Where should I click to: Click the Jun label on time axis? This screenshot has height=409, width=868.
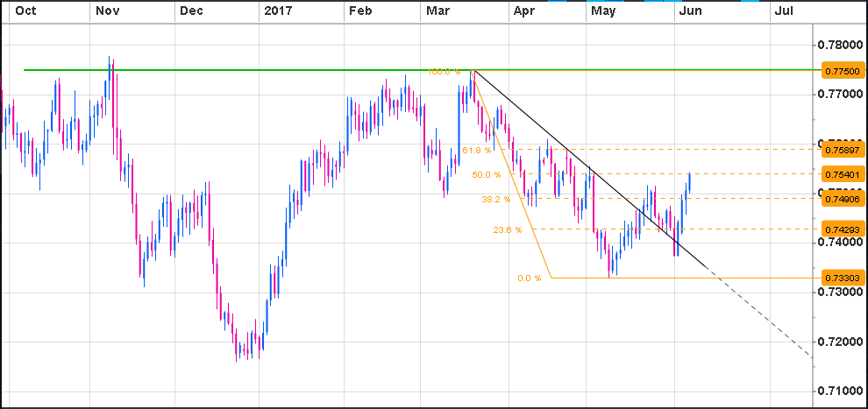click(x=691, y=11)
